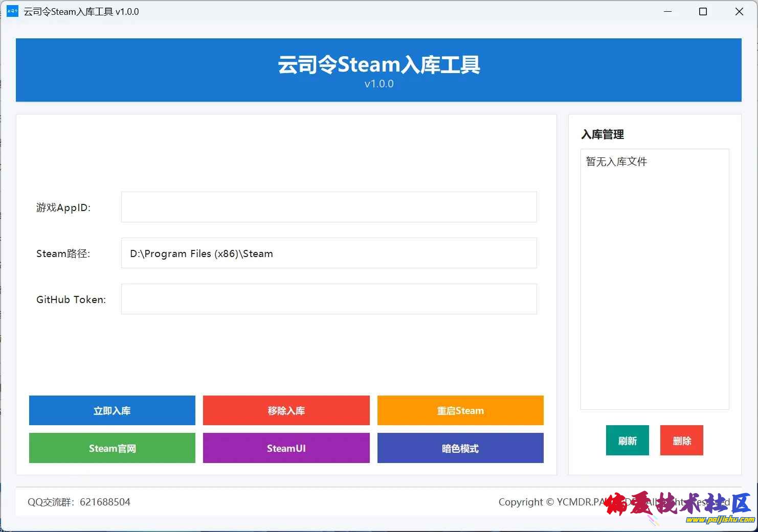
Task: Refresh the list using 刷新 button
Action: [627, 441]
